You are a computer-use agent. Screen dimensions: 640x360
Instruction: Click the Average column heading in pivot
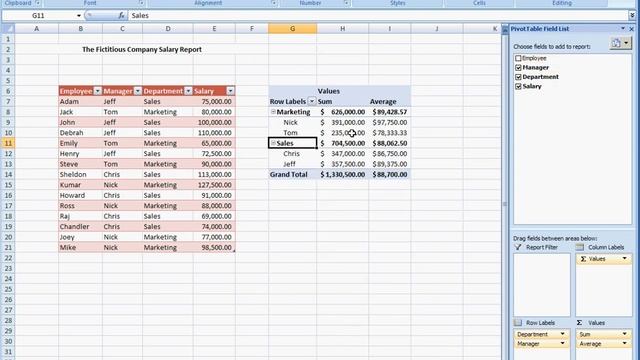389,102
